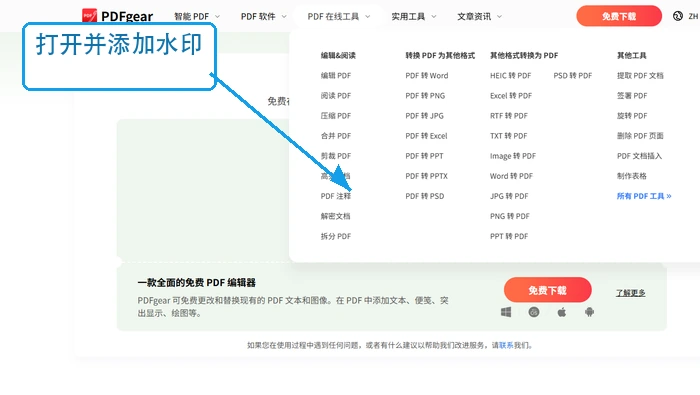Open 所有 PDF 工具 link
Image resolution: width=700 pixels, height=395 pixels.
coord(644,196)
